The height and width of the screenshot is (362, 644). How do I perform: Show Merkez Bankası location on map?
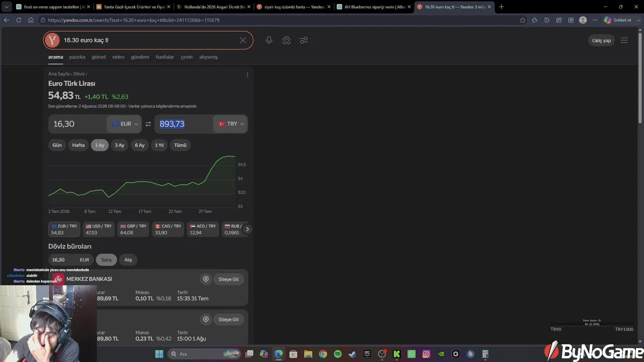[x=205, y=279]
